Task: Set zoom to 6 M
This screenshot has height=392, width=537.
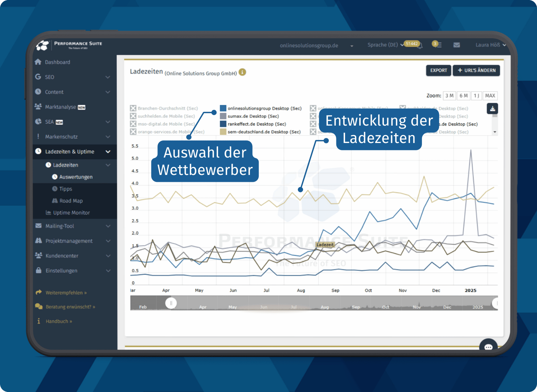Action: tap(463, 95)
